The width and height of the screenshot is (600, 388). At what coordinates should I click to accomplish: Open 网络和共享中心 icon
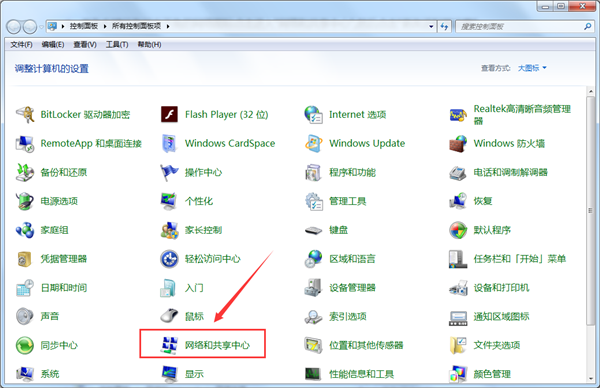tap(169, 345)
